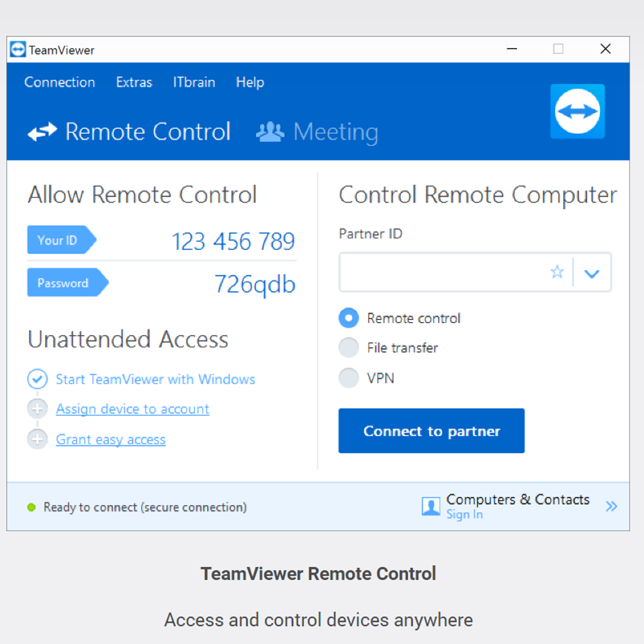
Task: Click the Partner ID label
Action: [371, 233]
